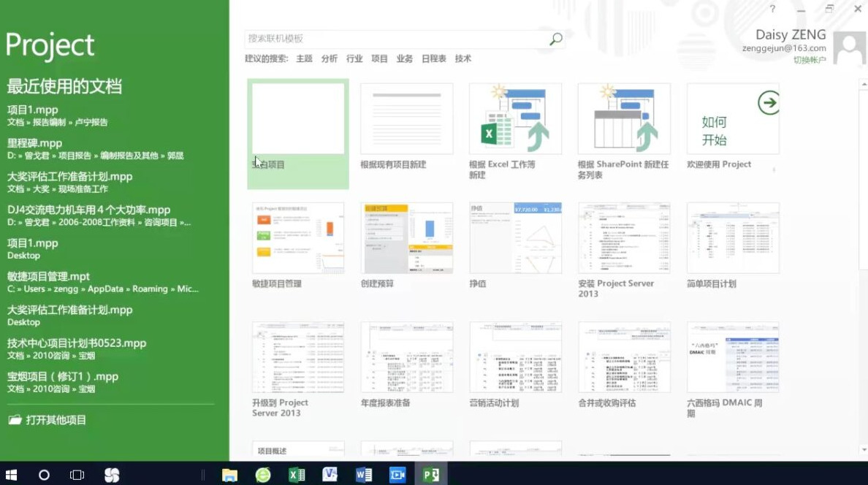
Task: Choose the 安装 Project Server 2013 template
Action: pos(624,251)
